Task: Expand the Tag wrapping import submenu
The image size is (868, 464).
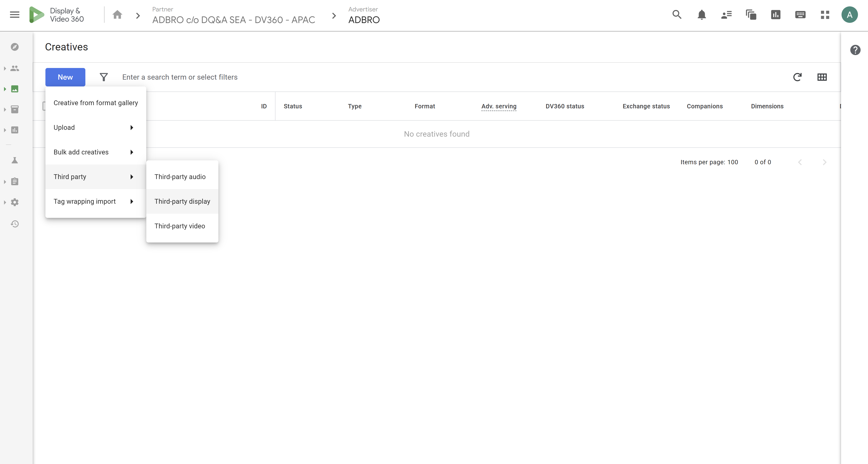Action: (x=132, y=201)
